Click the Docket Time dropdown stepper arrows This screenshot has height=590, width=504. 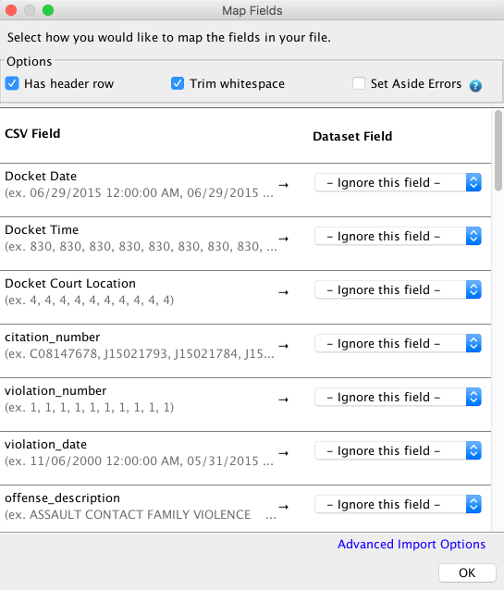(x=474, y=236)
